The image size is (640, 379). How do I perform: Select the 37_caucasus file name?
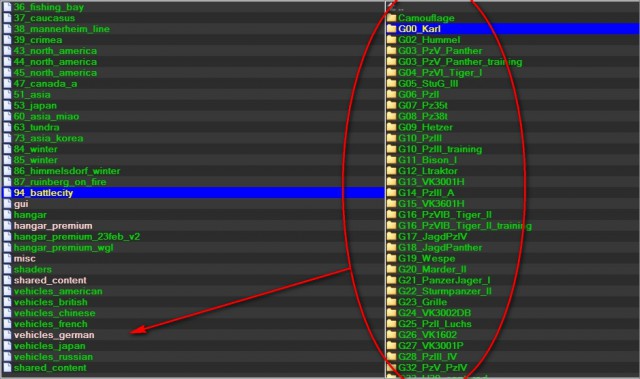[x=44, y=18]
